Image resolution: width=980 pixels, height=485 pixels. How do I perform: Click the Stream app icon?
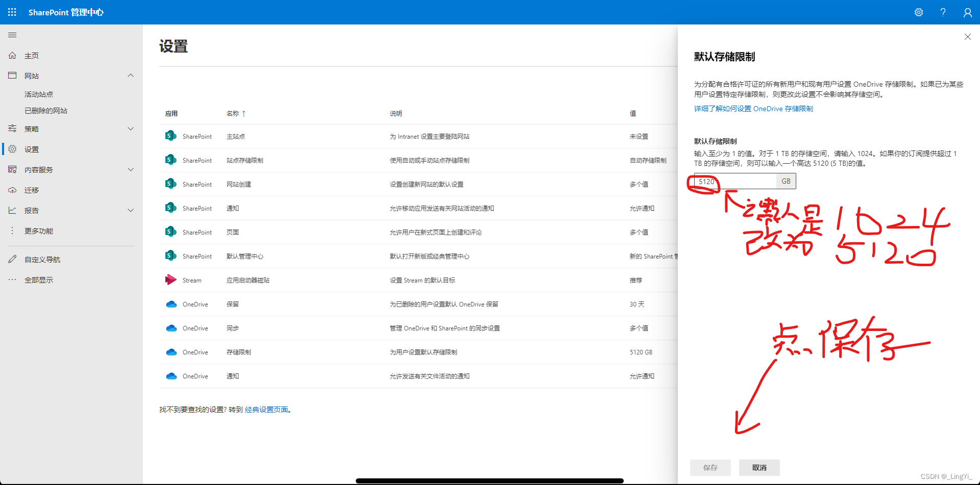click(x=171, y=280)
